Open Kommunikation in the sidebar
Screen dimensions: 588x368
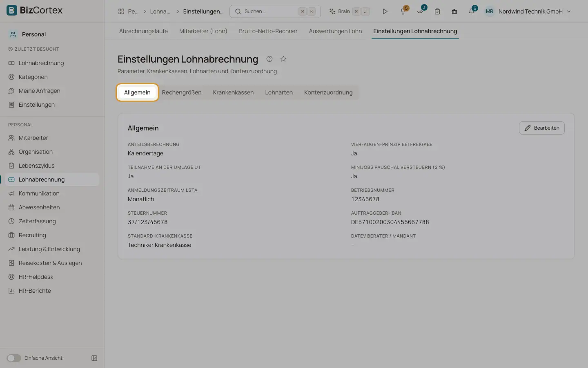click(x=52, y=193)
